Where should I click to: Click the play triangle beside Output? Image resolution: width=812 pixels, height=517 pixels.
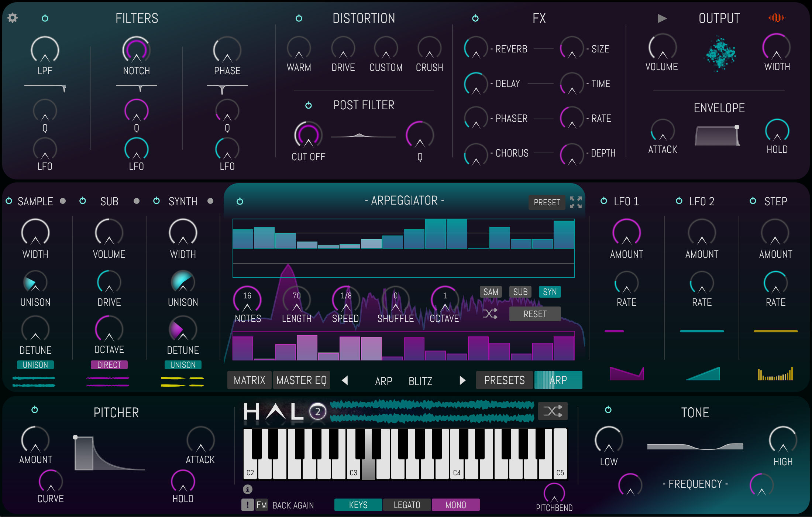click(662, 18)
